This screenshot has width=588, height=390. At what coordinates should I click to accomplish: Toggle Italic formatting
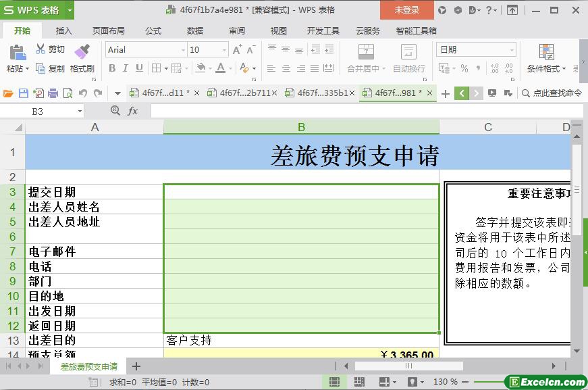[126, 68]
